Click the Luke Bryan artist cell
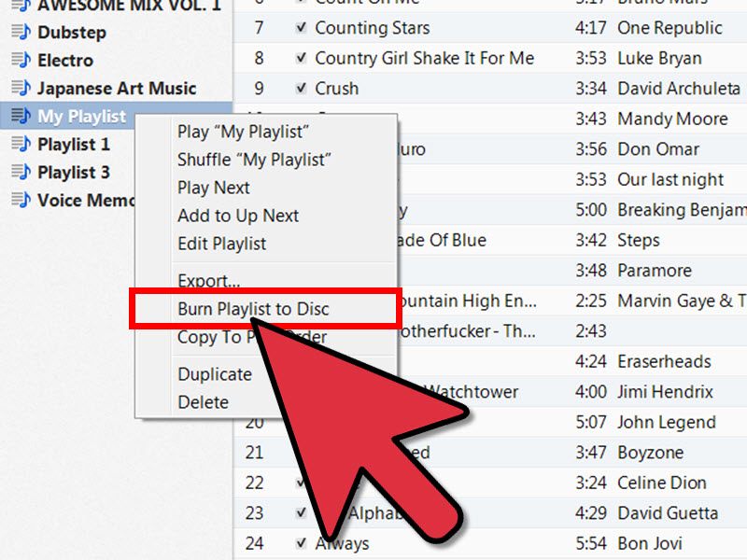Viewport: 747px width, 560px height. coord(660,59)
